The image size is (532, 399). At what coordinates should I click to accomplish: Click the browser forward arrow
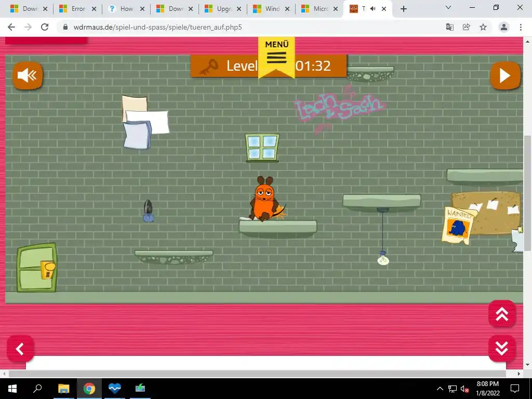28,27
